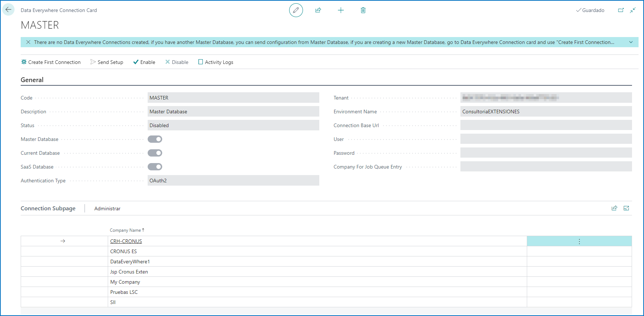Toggle the Current Database switch
Screen dimensions: 644x316
tap(155, 153)
